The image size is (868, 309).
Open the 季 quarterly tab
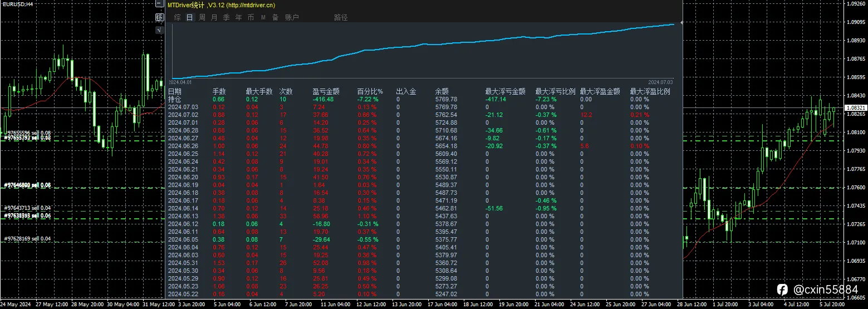226,17
